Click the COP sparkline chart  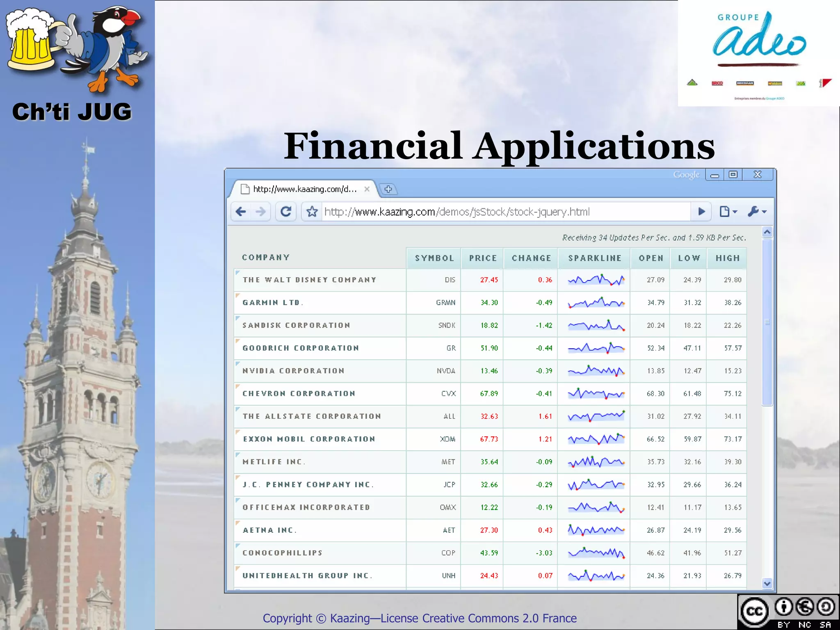[596, 553]
